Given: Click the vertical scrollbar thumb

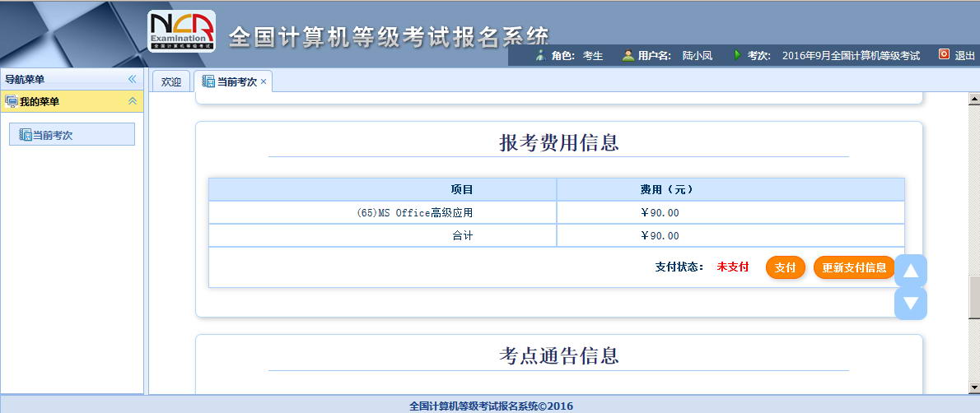Looking at the screenshot, I should pos(973,298).
